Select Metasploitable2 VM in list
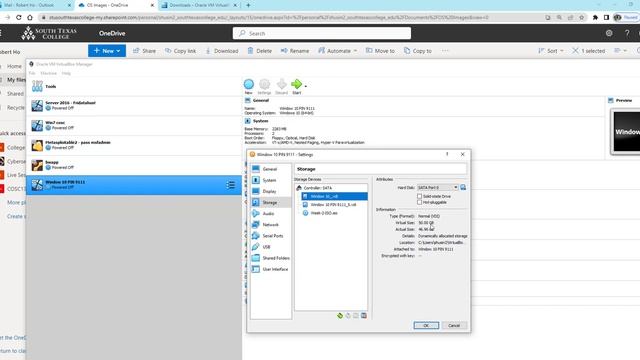This screenshot has width=640, height=360. pyautogui.click(x=134, y=145)
